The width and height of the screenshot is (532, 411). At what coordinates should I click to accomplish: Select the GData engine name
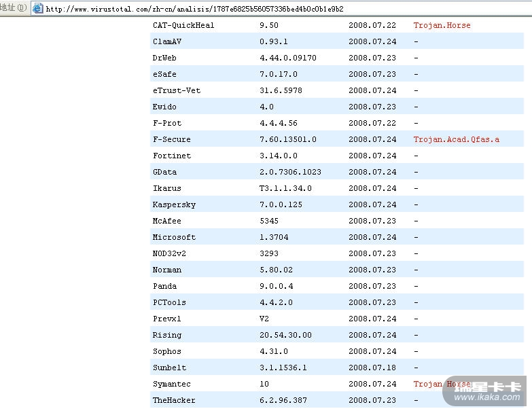point(164,172)
